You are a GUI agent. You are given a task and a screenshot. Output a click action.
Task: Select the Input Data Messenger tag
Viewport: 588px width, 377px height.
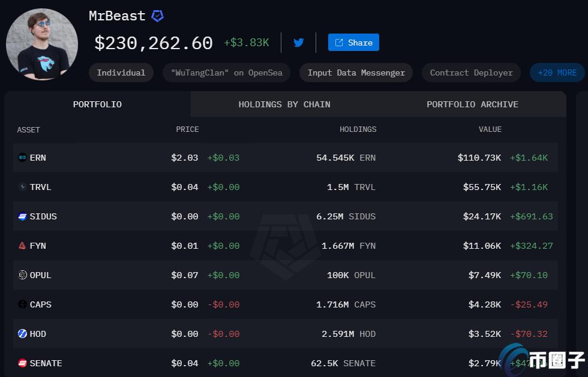pos(356,73)
